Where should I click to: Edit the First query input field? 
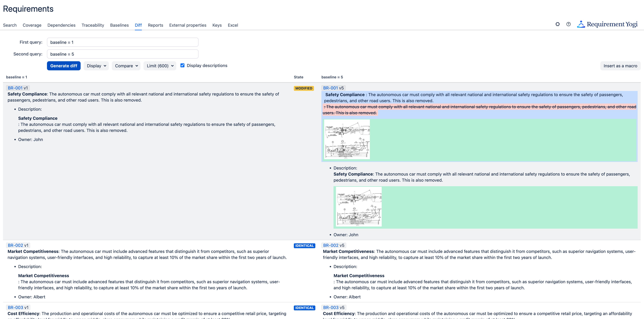click(x=122, y=42)
